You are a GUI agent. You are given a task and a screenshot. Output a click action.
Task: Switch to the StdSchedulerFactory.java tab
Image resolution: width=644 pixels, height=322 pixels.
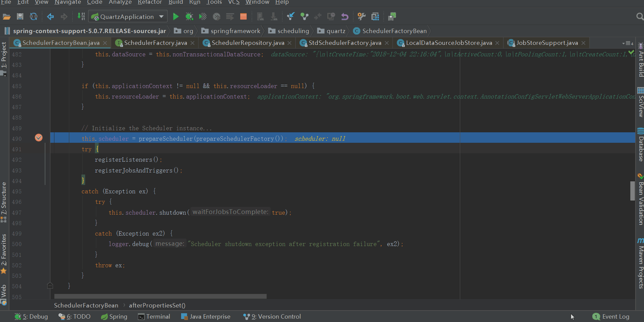tap(345, 43)
